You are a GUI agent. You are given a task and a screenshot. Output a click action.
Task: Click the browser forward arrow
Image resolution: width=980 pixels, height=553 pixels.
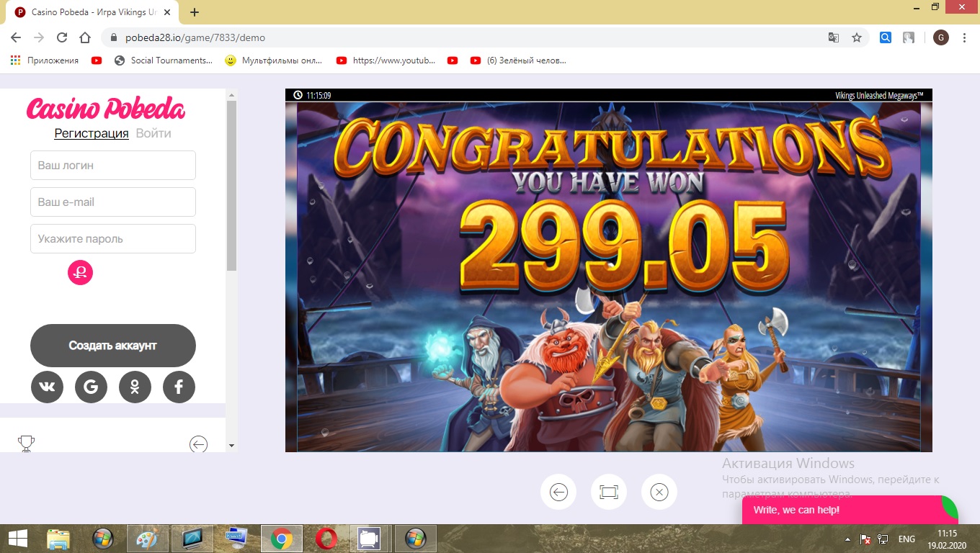39,37
